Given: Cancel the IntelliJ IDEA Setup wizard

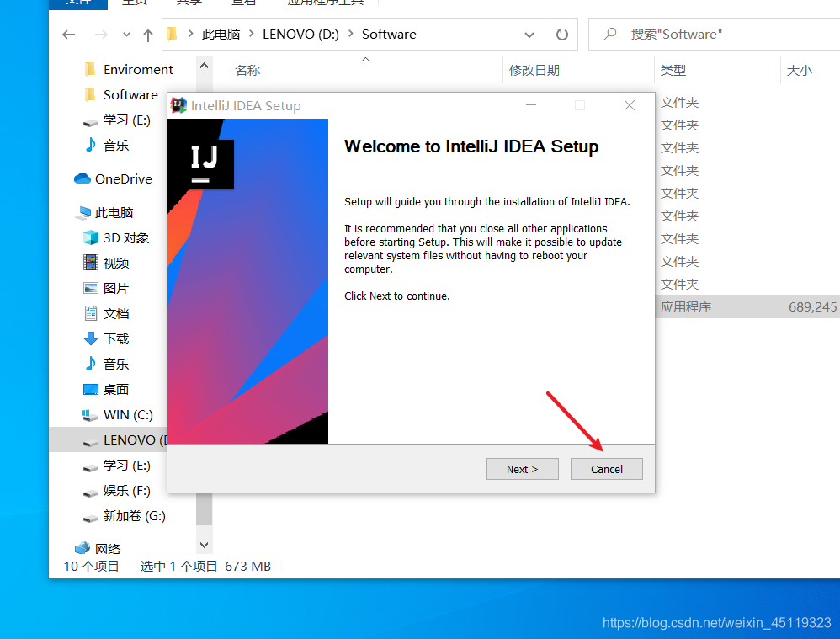Looking at the screenshot, I should (x=606, y=469).
